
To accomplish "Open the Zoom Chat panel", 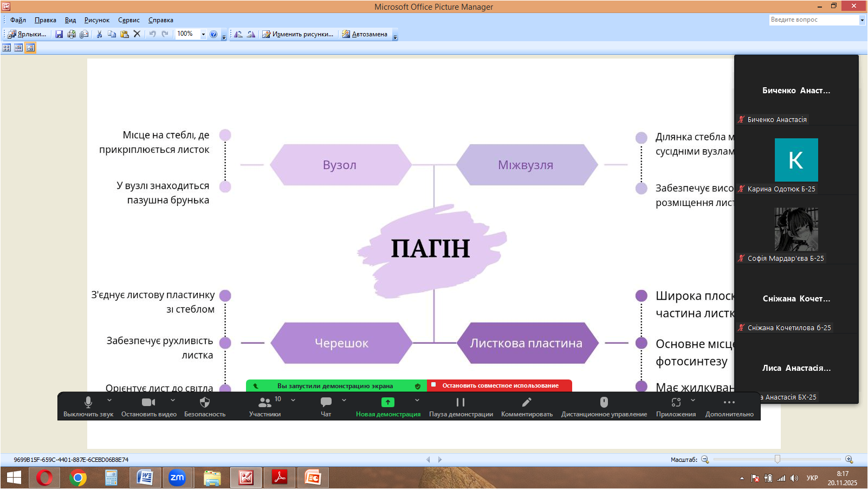I will point(326,407).
